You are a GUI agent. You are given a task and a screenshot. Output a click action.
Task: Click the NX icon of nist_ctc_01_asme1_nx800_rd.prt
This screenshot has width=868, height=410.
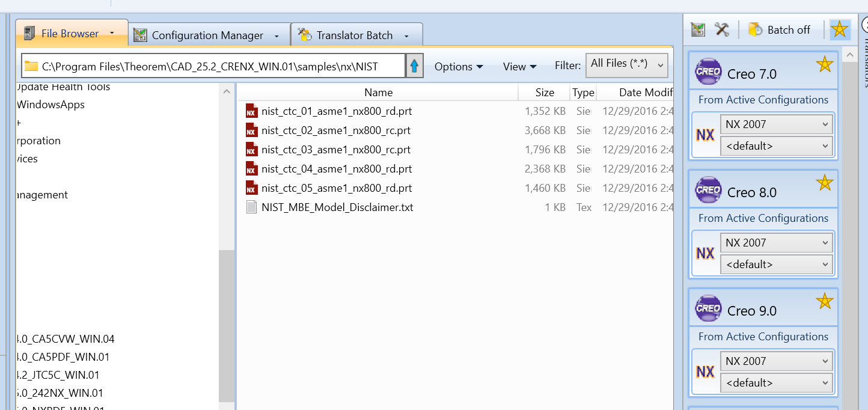tap(251, 111)
